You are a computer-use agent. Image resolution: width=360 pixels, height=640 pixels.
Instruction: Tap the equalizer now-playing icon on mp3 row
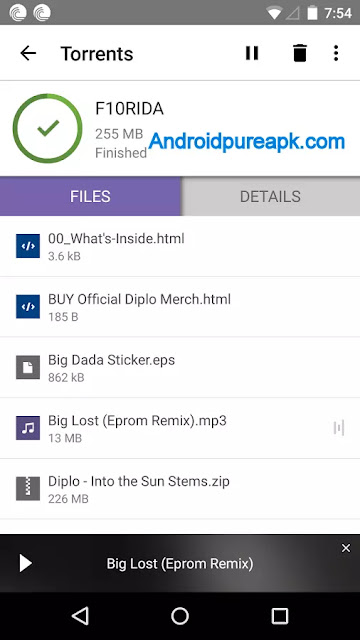pyautogui.click(x=339, y=428)
